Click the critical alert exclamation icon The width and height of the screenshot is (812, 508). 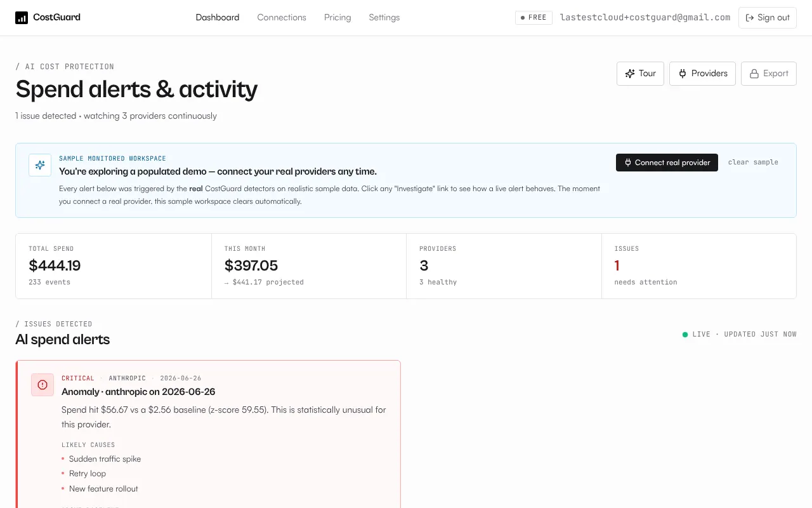point(43,385)
